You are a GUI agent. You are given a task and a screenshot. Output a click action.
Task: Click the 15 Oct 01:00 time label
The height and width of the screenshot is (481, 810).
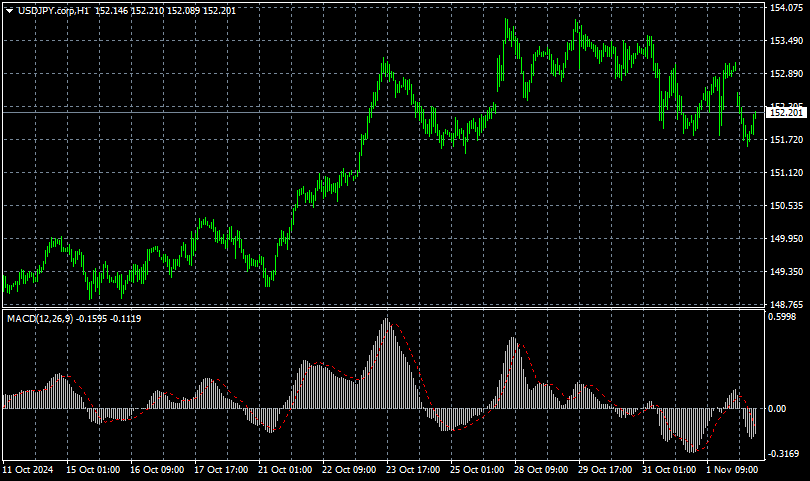click(x=93, y=470)
